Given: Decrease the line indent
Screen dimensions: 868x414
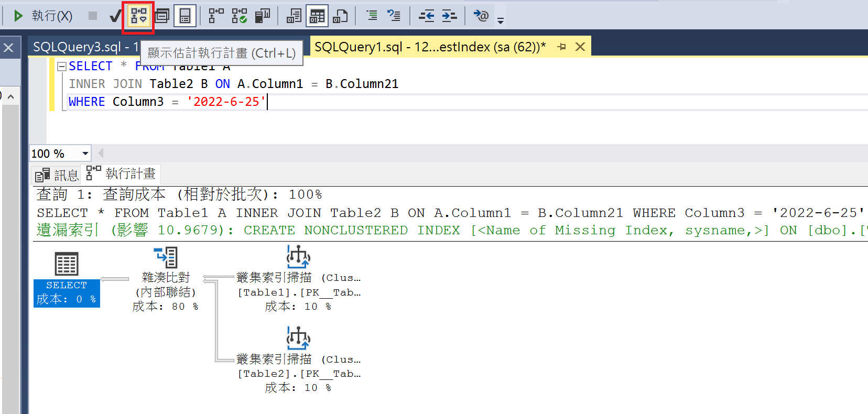Looking at the screenshot, I should (426, 16).
